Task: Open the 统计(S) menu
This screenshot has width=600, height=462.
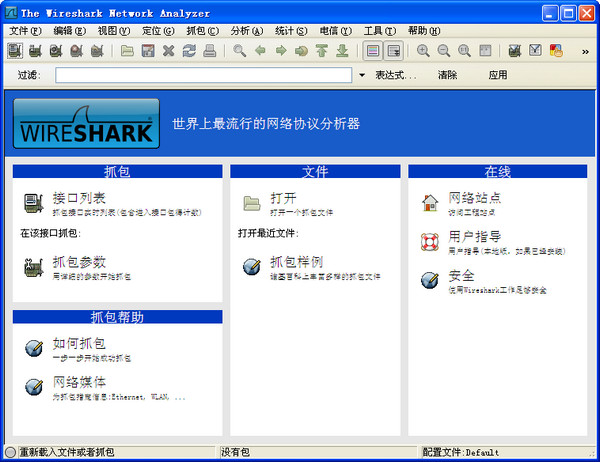Action: [x=292, y=31]
